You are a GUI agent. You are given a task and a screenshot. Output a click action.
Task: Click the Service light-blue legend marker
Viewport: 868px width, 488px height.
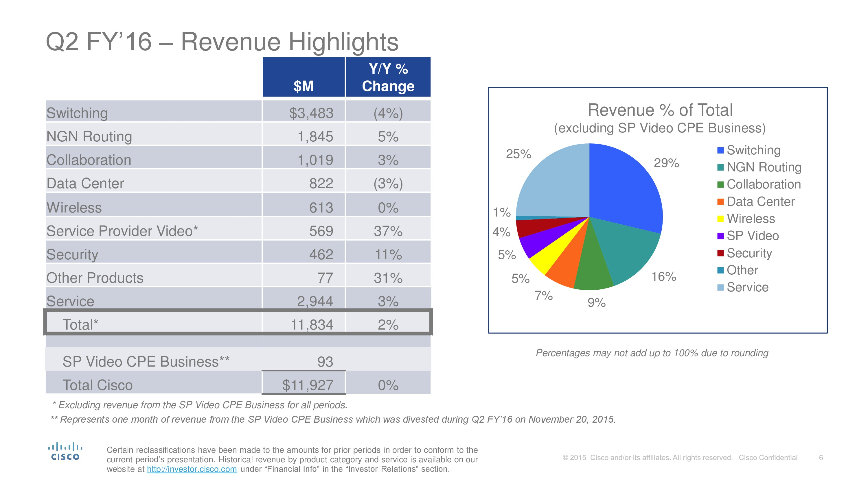(720, 287)
